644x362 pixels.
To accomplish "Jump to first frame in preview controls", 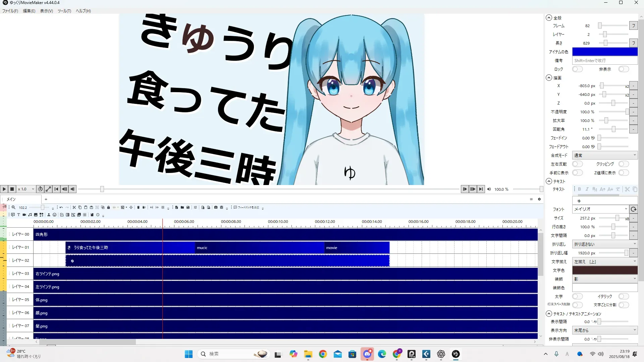I will [56, 189].
